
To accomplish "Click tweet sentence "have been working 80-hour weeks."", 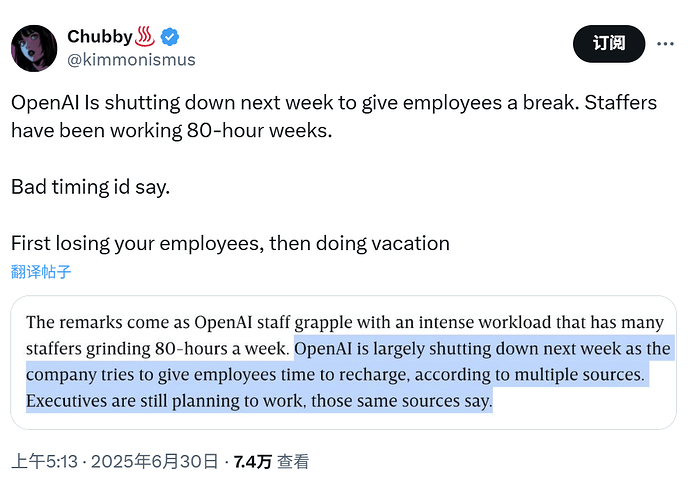I will click(172, 131).
